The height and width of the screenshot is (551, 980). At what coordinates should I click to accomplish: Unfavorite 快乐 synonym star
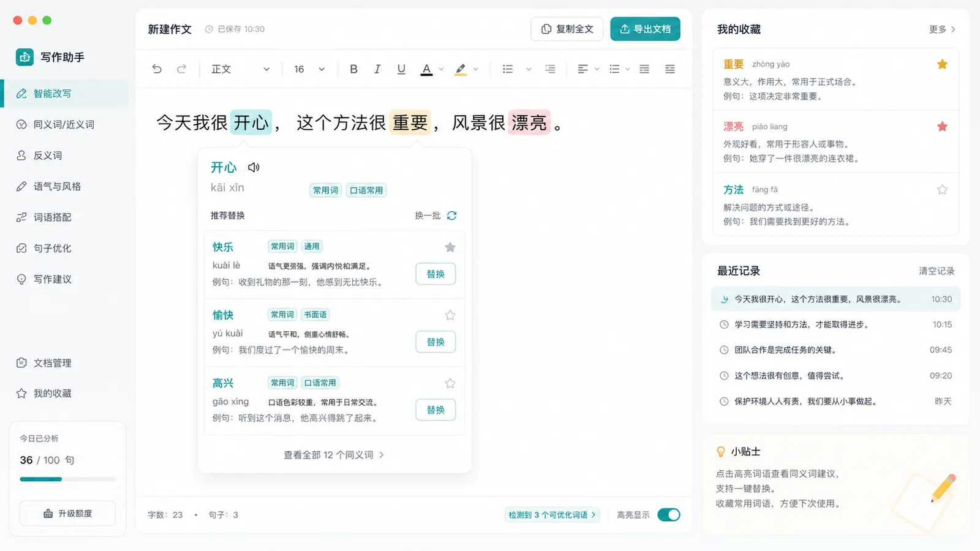pyautogui.click(x=450, y=247)
